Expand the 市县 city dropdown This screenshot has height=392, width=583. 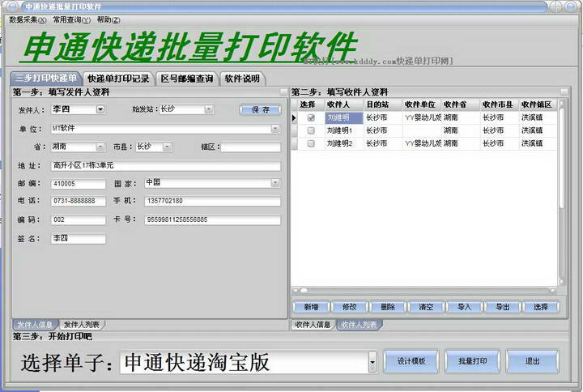[168, 147]
